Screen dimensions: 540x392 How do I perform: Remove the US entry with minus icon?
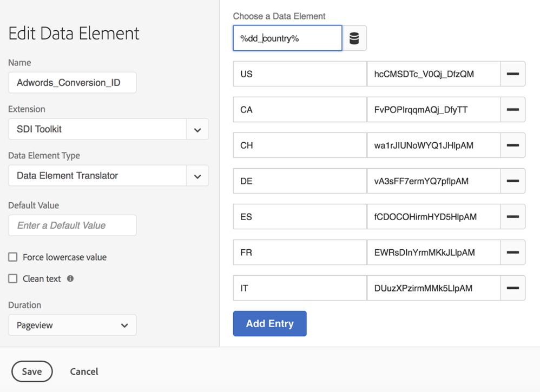pyautogui.click(x=512, y=74)
